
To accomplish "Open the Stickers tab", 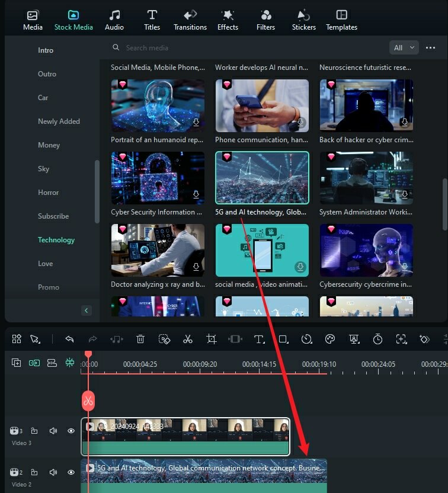I will click(x=303, y=20).
